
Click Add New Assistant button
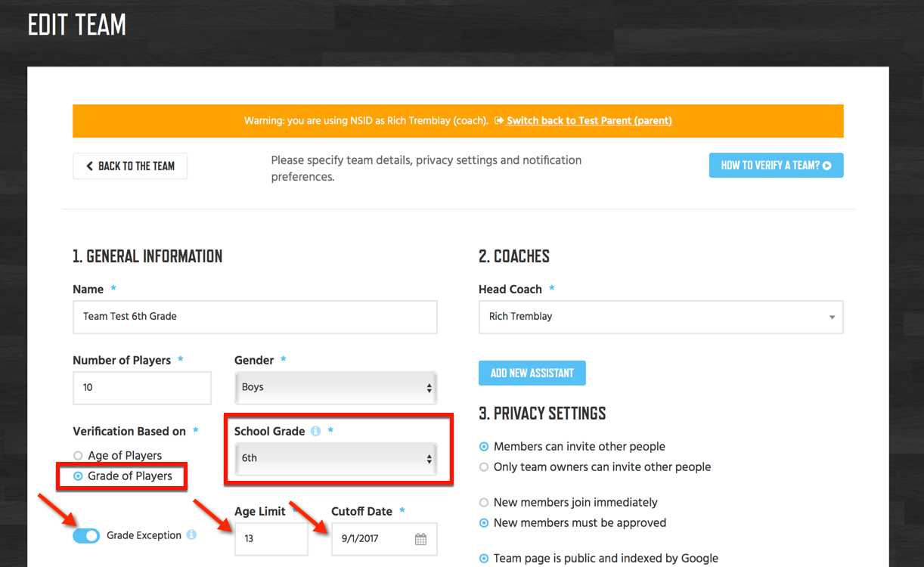[532, 373]
